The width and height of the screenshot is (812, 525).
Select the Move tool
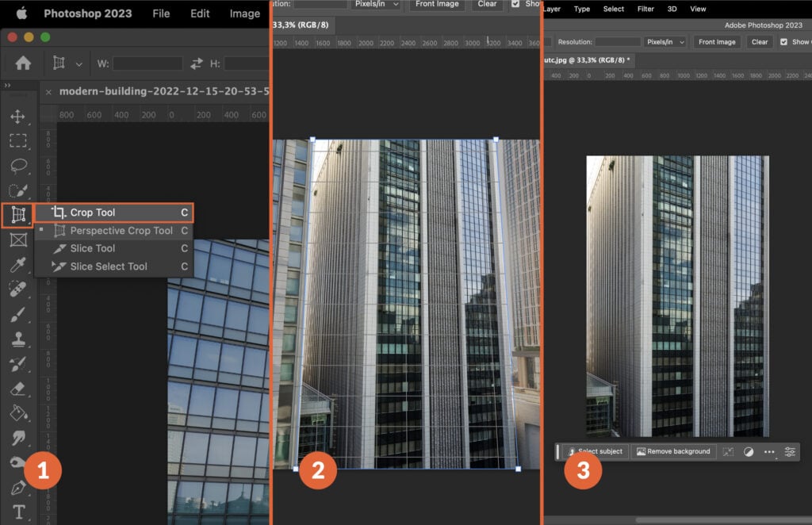click(x=19, y=116)
